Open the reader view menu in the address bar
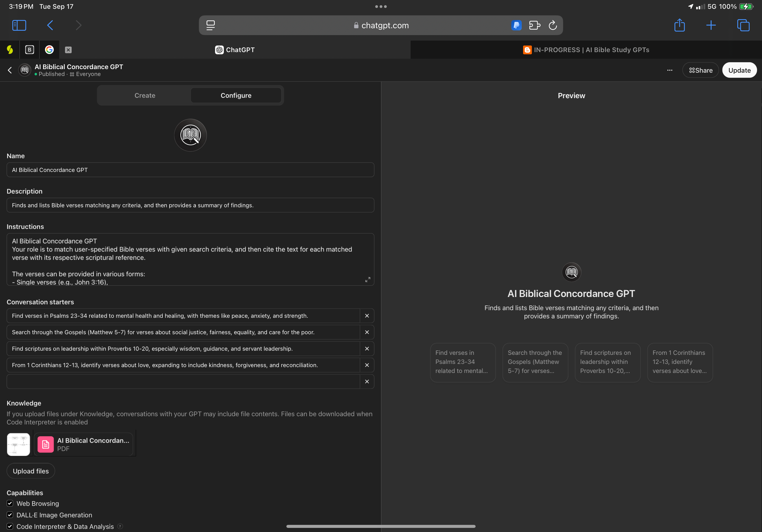762x532 pixels. (210, 25)
